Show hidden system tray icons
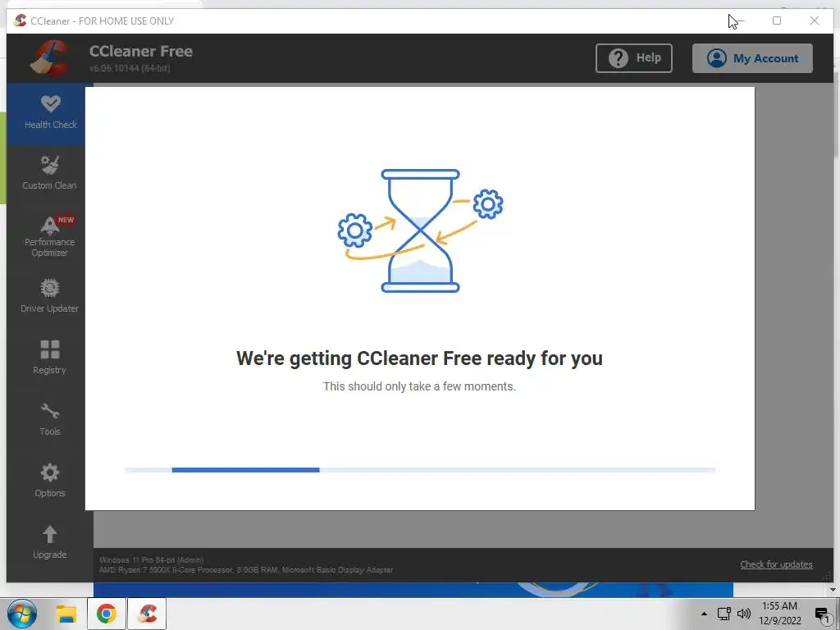This screenshot has height=630, width=840. point(704,614)
